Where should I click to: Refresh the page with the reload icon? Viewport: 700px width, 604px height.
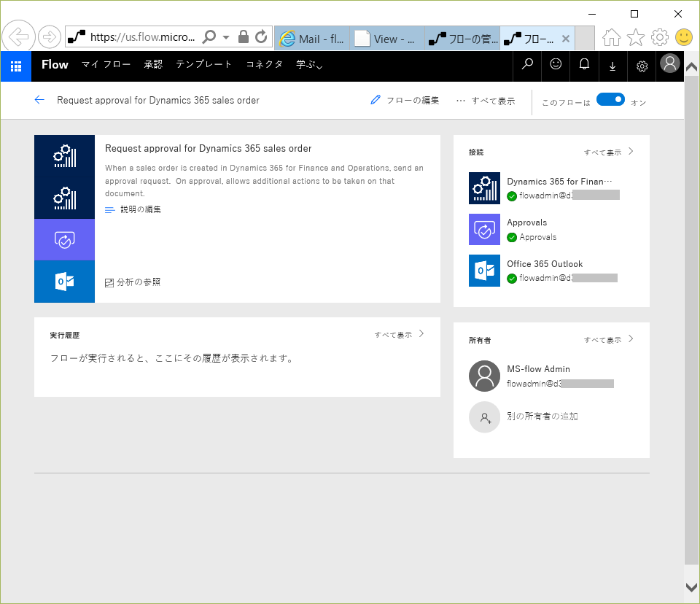(262, 36)
